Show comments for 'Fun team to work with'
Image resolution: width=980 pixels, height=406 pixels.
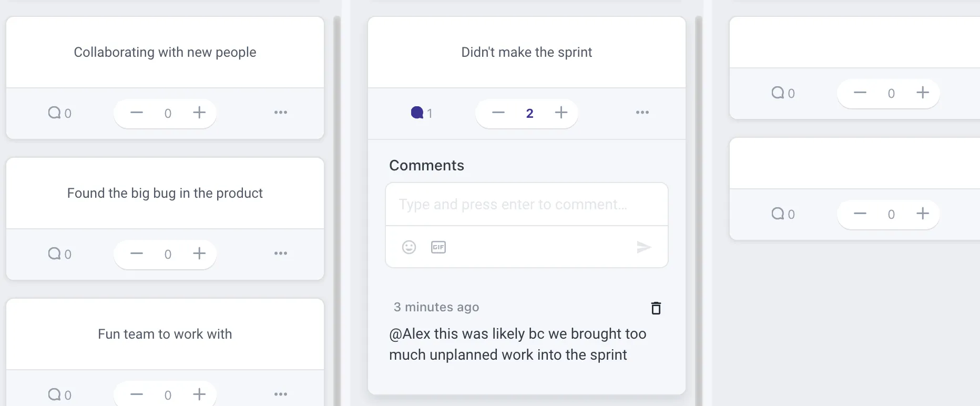pyautogui.click(x=59, y=394)
